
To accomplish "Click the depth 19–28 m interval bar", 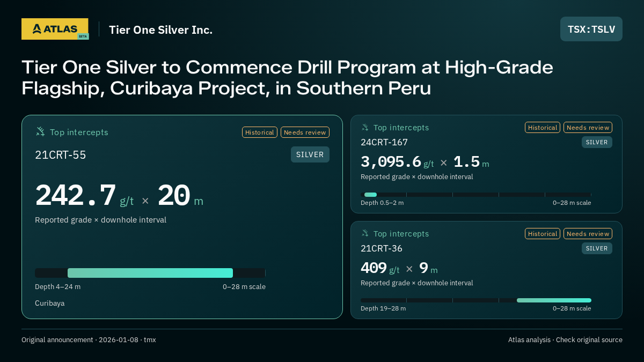I will point(554,300).
